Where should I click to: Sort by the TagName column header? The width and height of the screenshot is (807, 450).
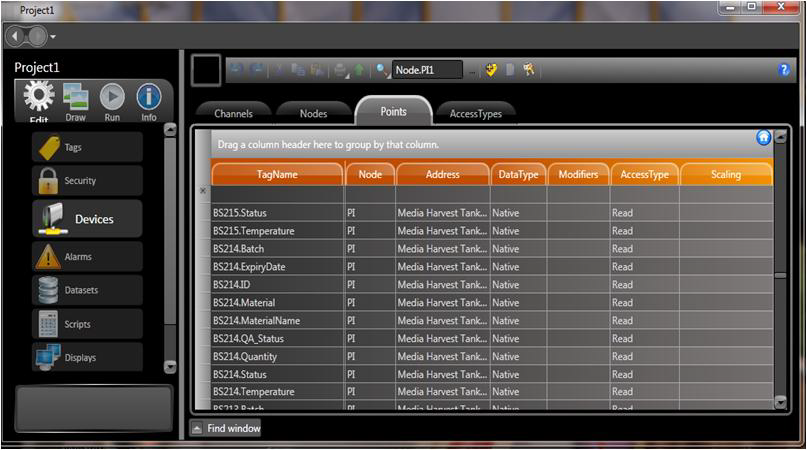coord(277,174)
